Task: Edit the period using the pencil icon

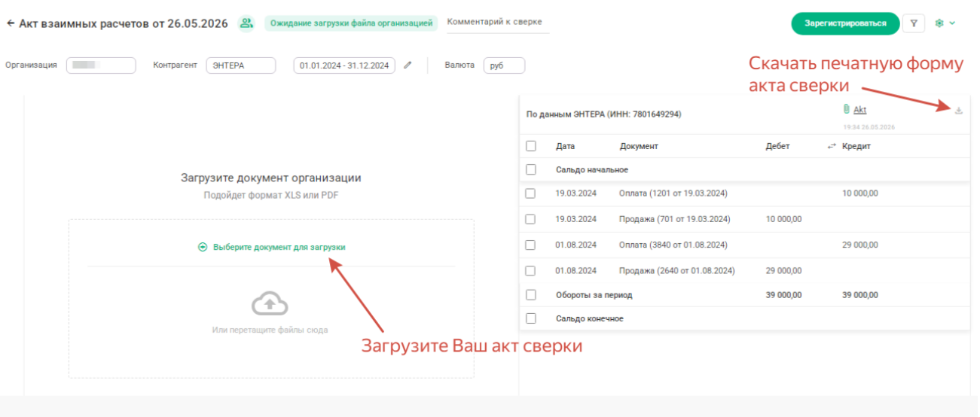Action: coord(408,65)
